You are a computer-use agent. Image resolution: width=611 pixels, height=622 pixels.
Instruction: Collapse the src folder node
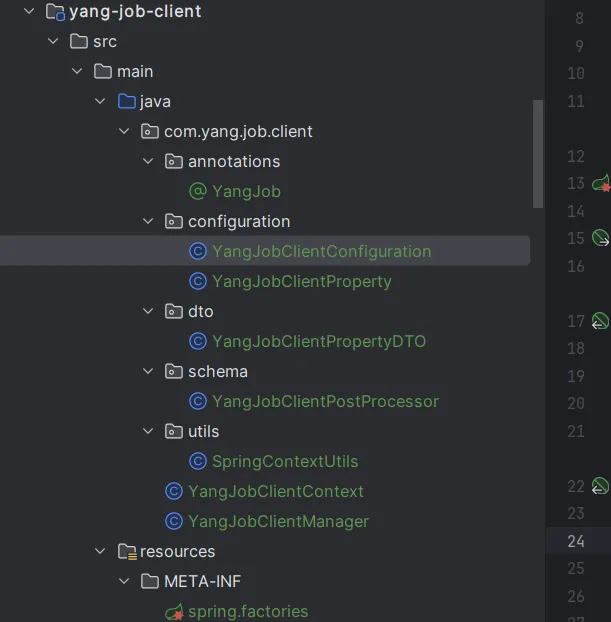(x=53, y=41)
